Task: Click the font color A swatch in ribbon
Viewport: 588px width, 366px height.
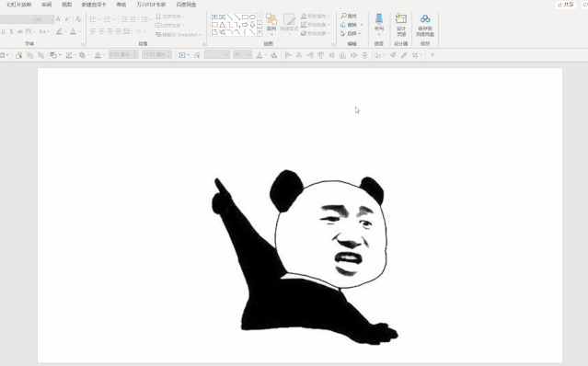Action: click(73, 31)
